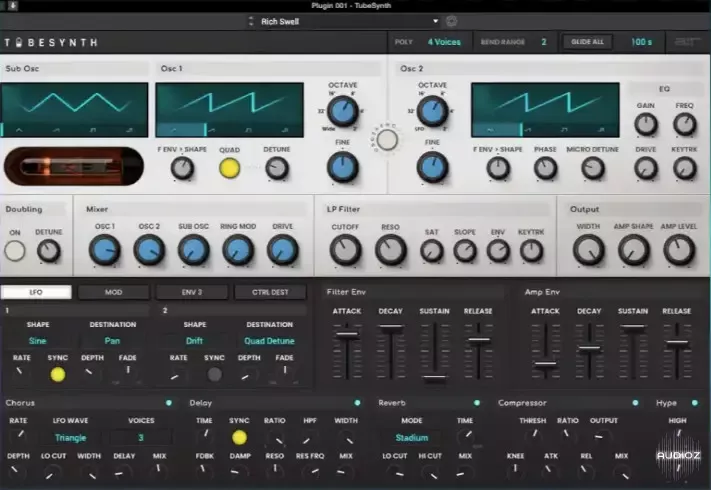711x490 pixels.
Task: Toggle the Delay SYNC yellow button
Action: click(239, 437)
